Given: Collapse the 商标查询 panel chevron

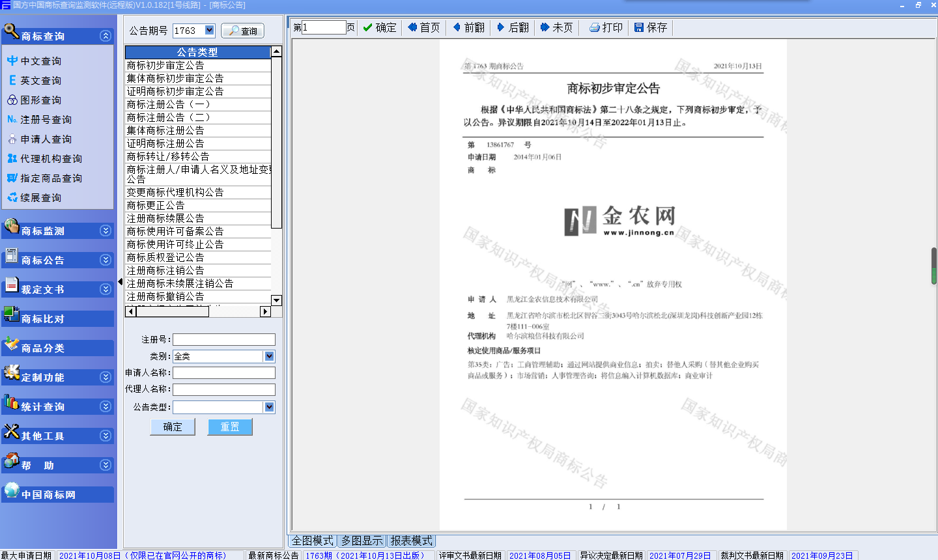Looking at the screenshot, I should [106, 36].
